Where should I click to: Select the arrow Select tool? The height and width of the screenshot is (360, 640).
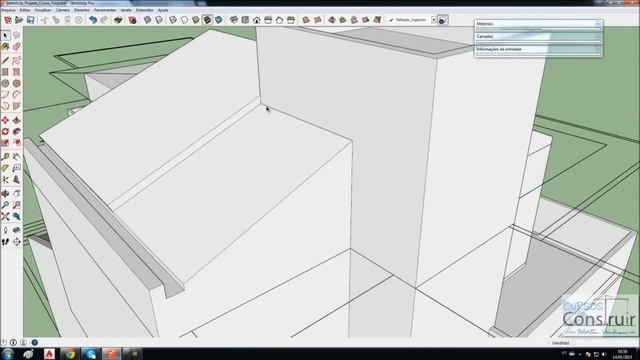click(5, 36)
